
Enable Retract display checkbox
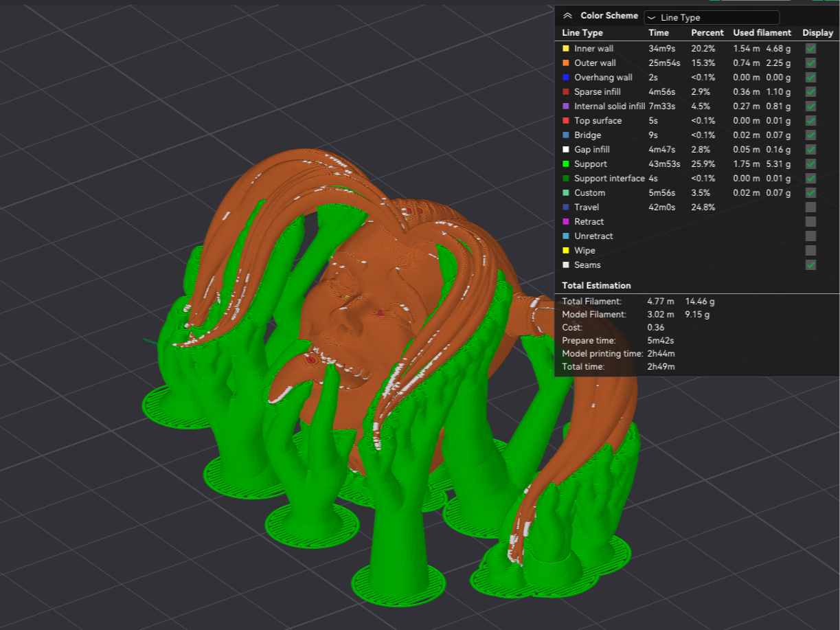click(x=810, y=221)
